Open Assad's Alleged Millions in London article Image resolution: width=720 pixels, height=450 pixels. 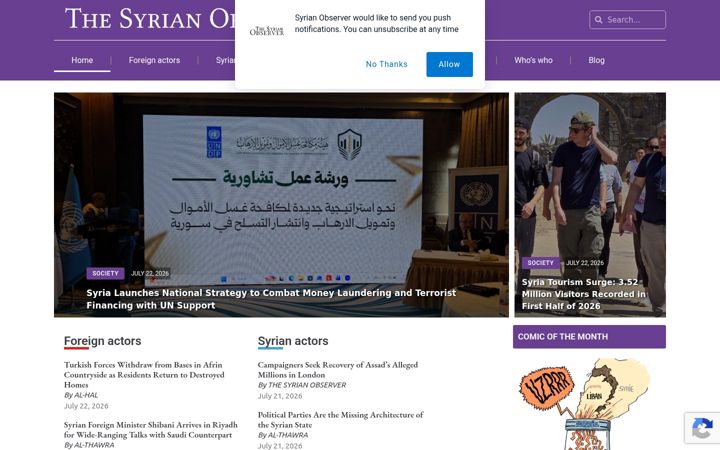pos(338,370)
